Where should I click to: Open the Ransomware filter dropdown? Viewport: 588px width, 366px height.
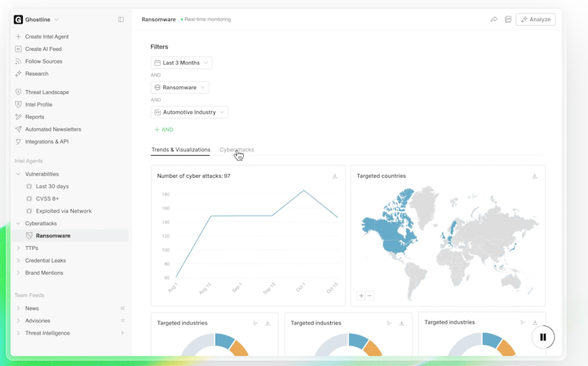tap(180, 87)
